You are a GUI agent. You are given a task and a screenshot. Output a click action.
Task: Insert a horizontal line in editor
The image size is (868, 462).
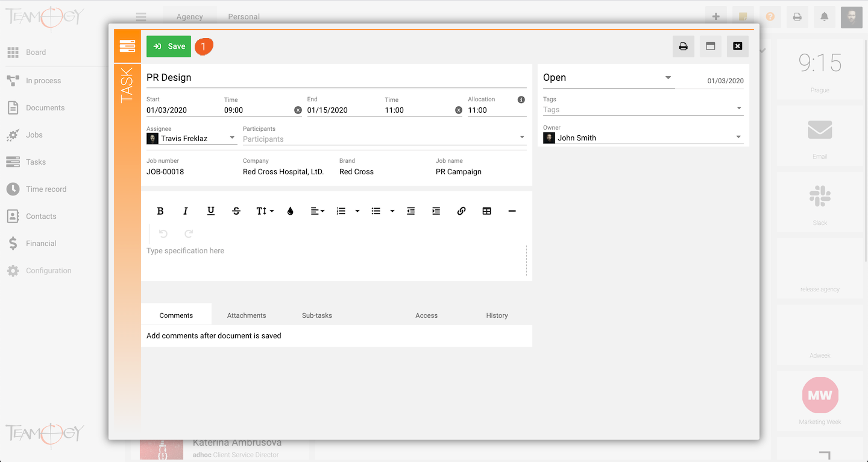point(512,211)
